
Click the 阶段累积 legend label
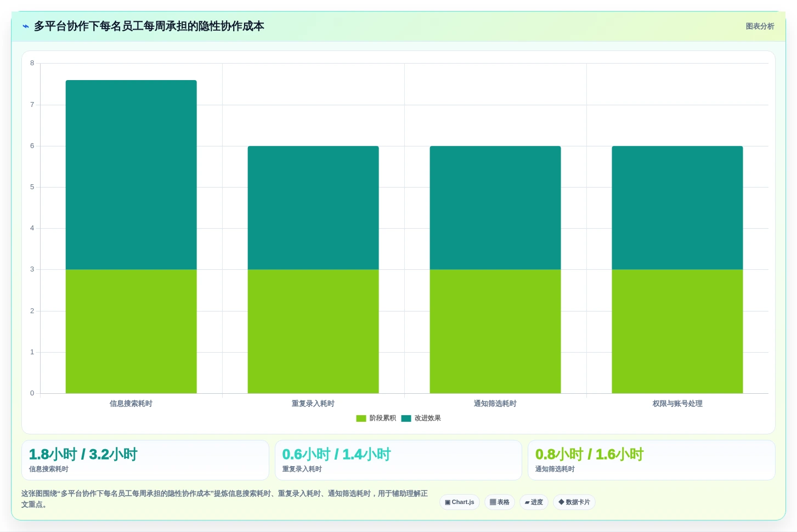(x=382, y=418)
